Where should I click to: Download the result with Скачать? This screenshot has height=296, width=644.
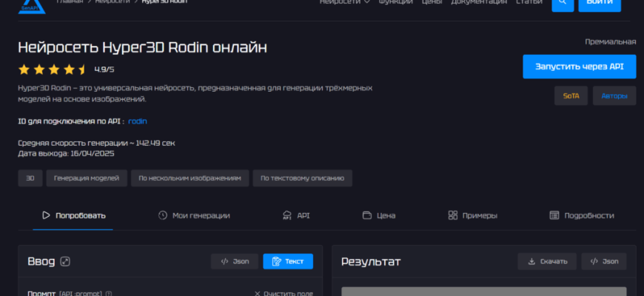tap(547, 261)
